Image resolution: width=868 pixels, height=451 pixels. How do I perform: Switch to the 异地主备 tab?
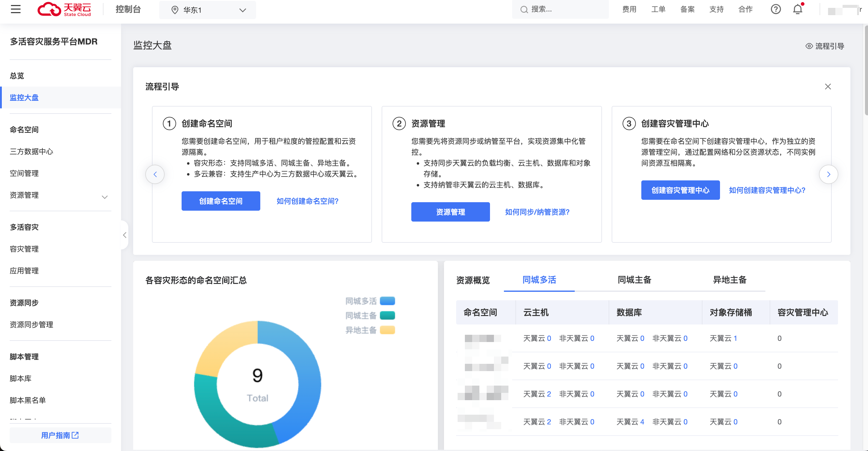click(x=729, y=280)
